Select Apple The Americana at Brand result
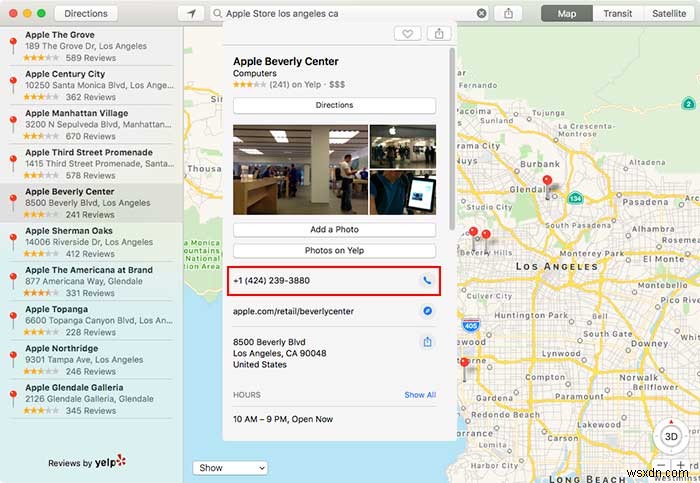Viewport: 700px width, 483px height. [x=92, y=281]
